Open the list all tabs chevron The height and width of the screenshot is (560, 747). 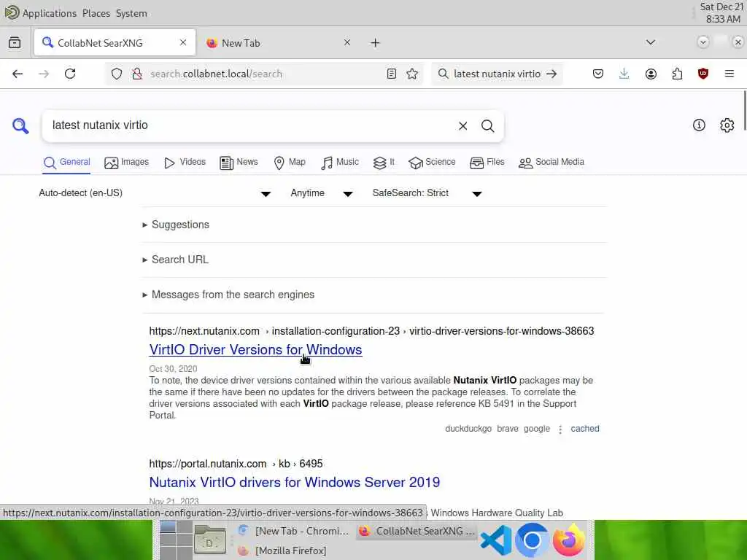(x=650, y=42)
